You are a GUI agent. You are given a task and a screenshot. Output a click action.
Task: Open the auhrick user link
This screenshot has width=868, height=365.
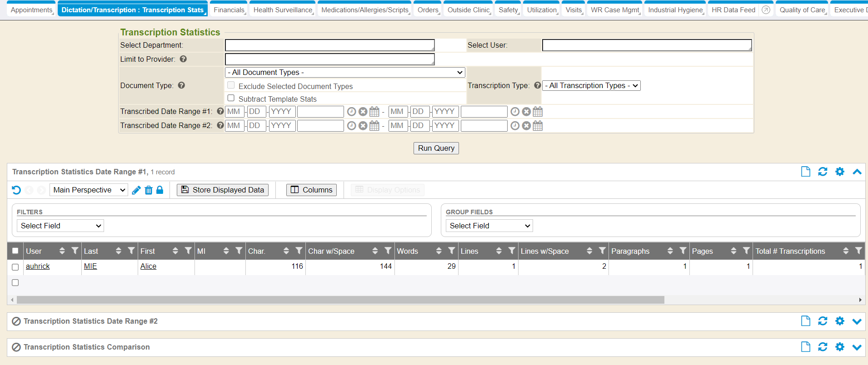[38, 266]
